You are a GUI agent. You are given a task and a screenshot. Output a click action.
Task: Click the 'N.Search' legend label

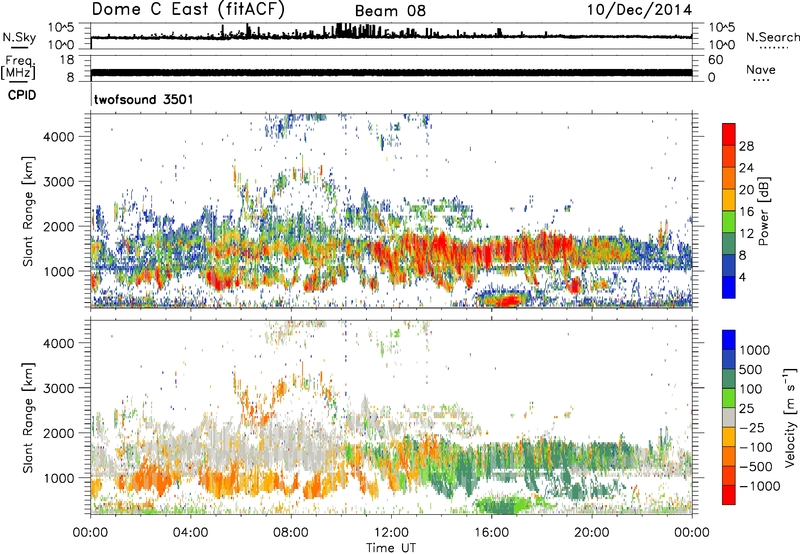(x=773, y=37)
